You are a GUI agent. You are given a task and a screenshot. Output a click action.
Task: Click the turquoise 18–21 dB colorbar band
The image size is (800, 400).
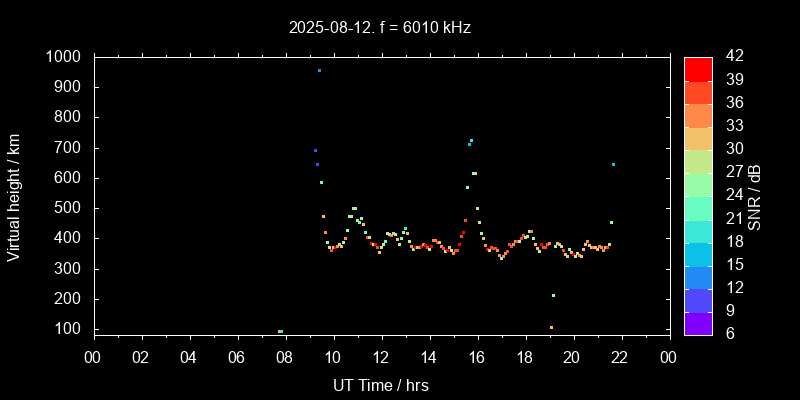[x=698, y=230]
